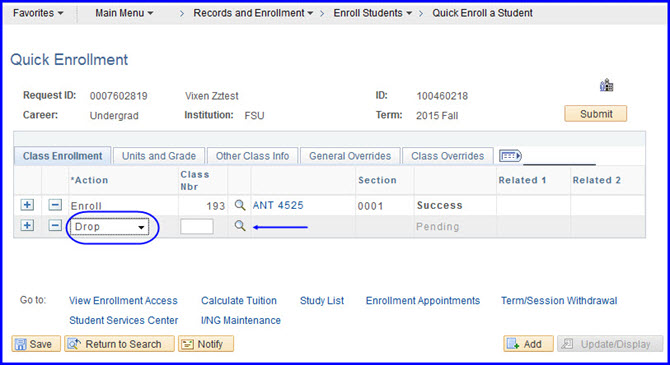The width and height of the screenshot is (670, 365).
Task: Expand the Main Menu dropdown
Action: coord(124,13)
